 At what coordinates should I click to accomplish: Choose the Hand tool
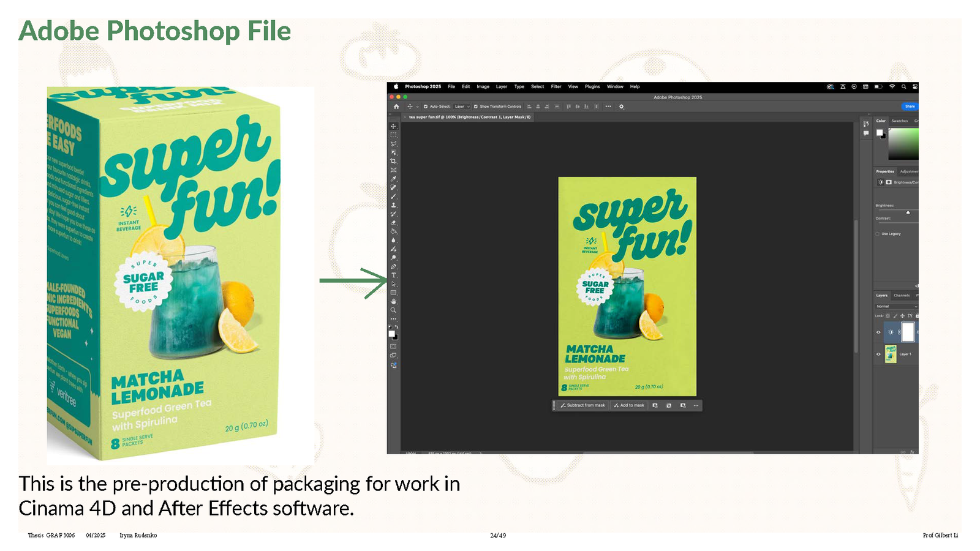tap(393, 301)
